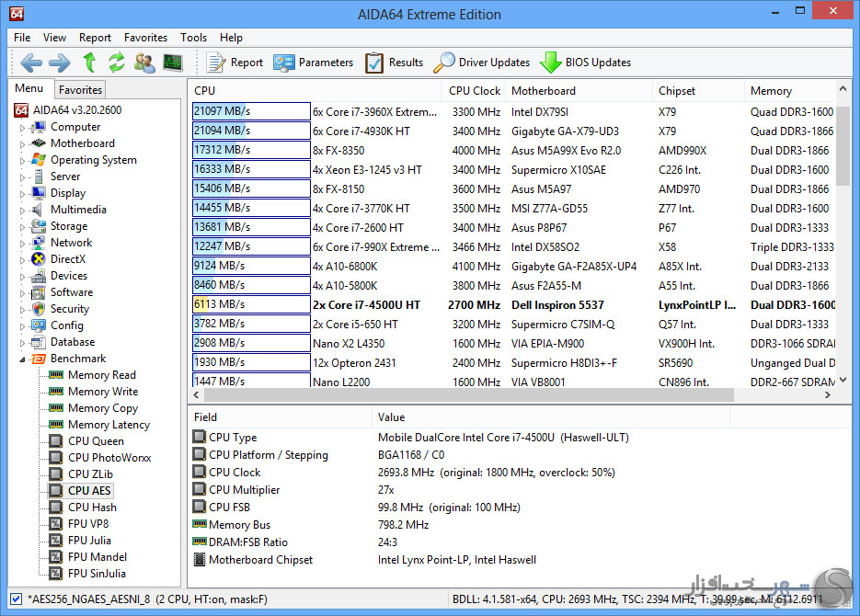Expand the Motherboard tree node
This screenshot has width=860, height=616.
pyautogui.click(x=23, y=144)
